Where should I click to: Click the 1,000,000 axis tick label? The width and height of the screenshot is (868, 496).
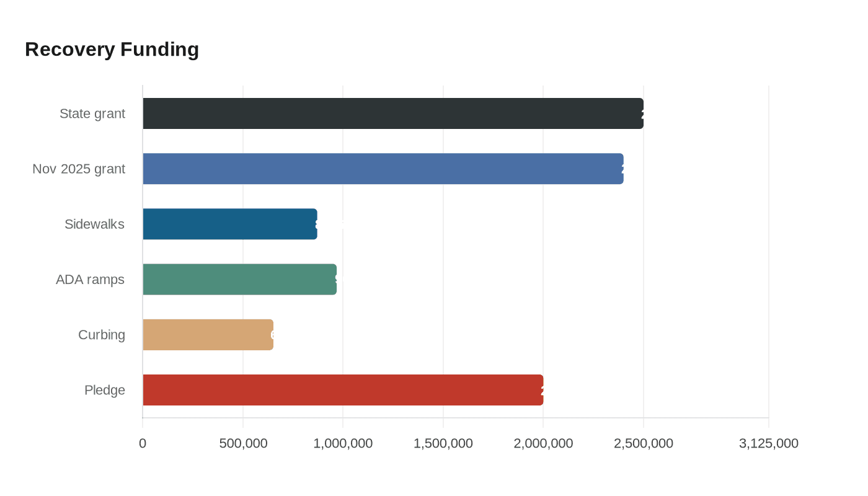pyautogui.click(x=343, y=443)
